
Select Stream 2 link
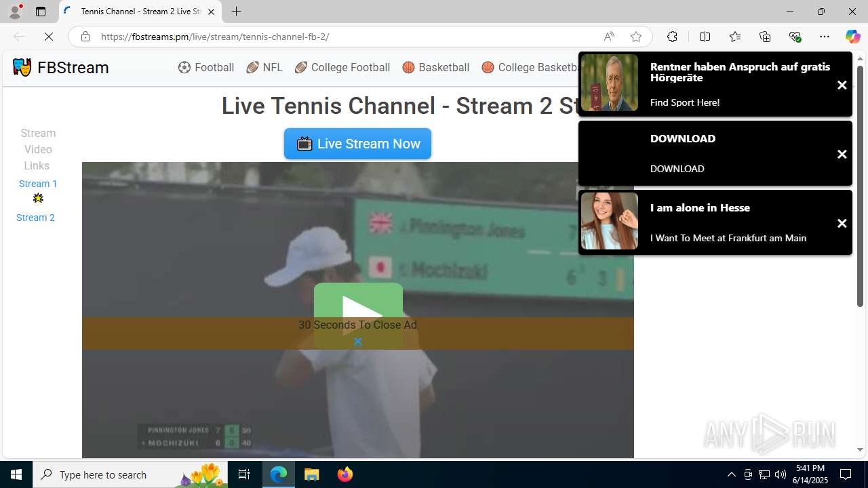pyautogui.click(x=35, y=218)
